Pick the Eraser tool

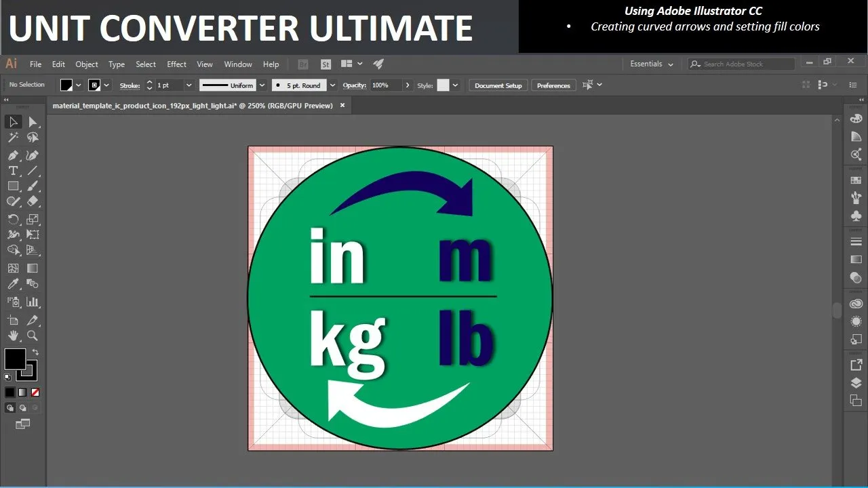coord(33,201)
